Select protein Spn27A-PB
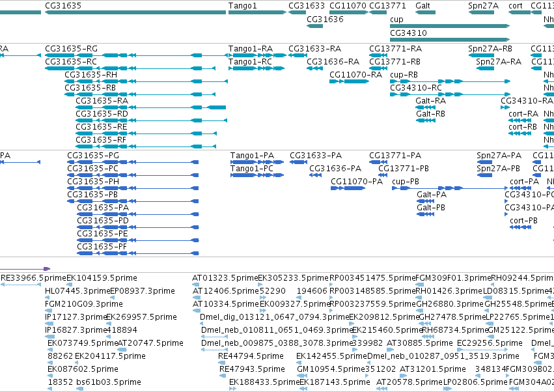 498,169
